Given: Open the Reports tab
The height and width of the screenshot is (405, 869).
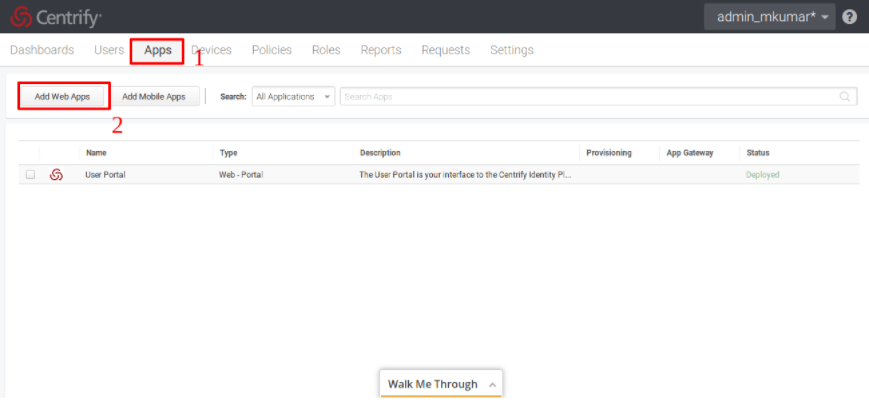Looking at the screenshot, I should click(x=381, y=50).
